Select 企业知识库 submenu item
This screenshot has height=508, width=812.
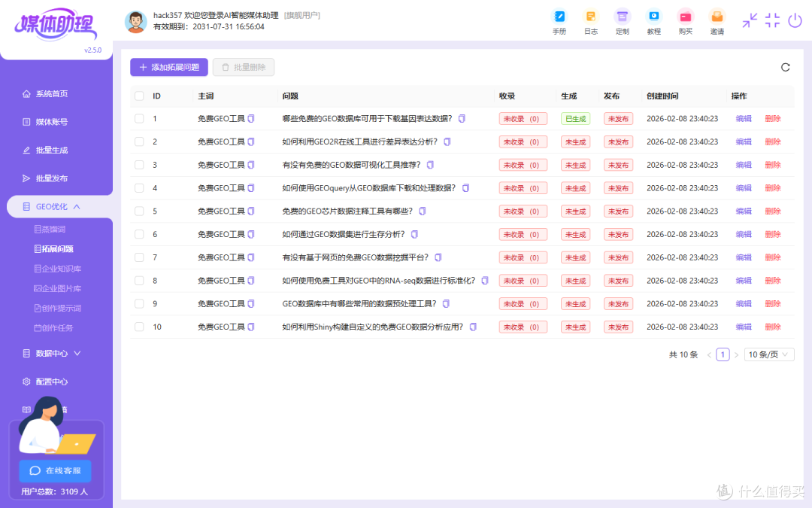[x=57, y=269]
